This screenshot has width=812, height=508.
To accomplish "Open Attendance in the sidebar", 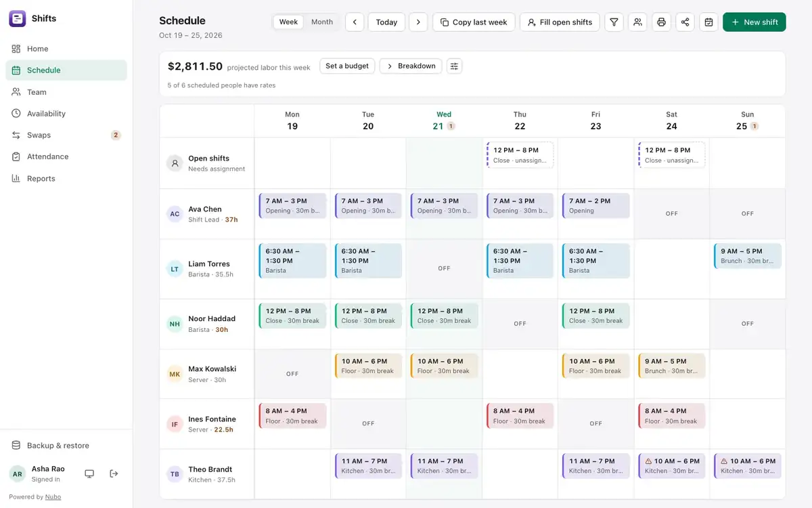I will 66,156.
